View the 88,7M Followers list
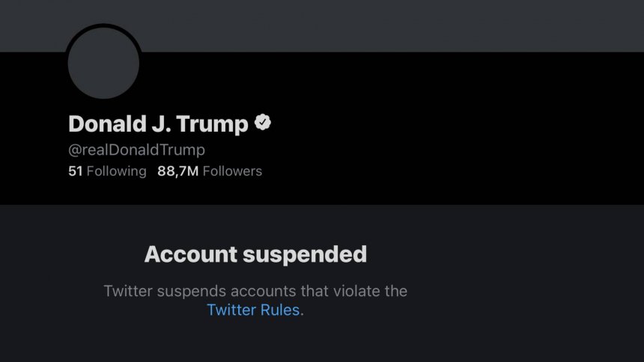Screen dimensions: 644x362 click(x=210, y=171)
